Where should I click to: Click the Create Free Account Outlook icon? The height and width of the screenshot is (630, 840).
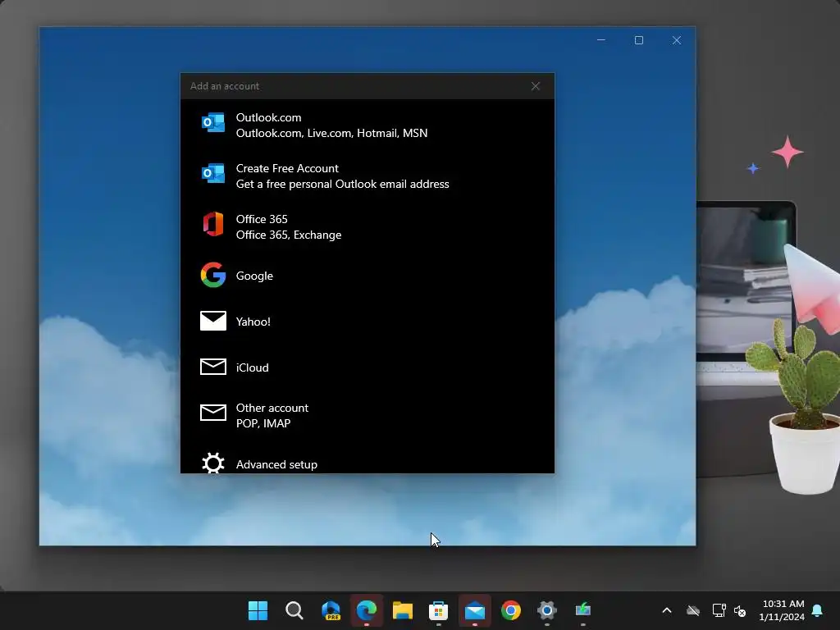click(212, 174)
